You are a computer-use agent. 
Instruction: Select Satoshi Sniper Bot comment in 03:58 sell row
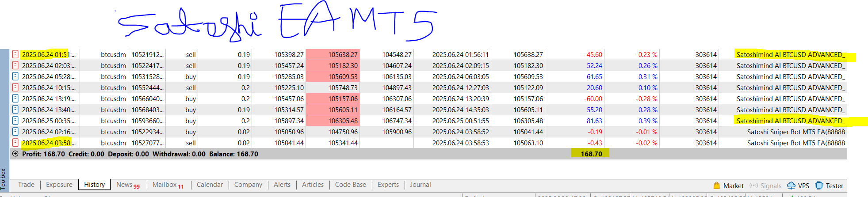point(796,143)
